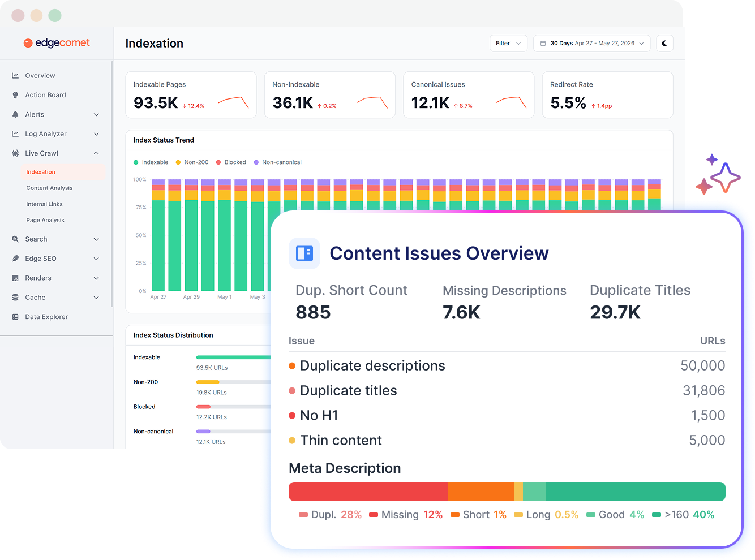Click the Log Analyzer chart icon
The width and height of the screenshot is (755, 560).
pyautogui.click(x=15, y=134)
